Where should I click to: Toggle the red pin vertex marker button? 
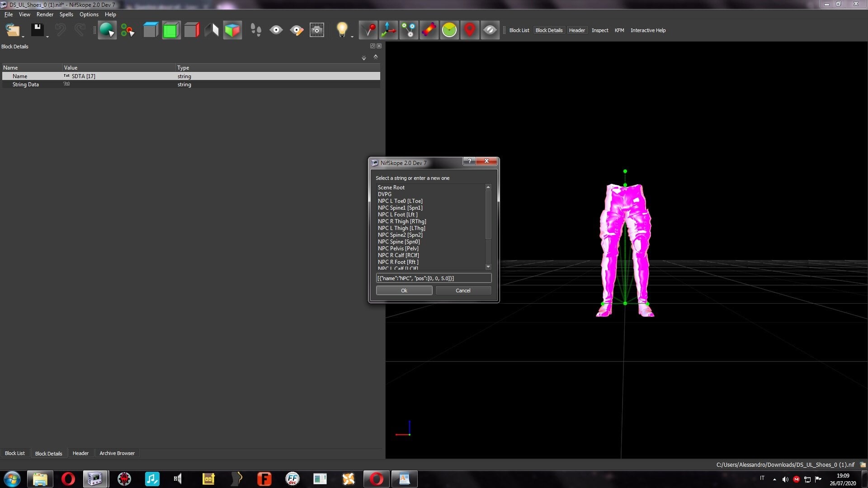[x=368, y=30]
